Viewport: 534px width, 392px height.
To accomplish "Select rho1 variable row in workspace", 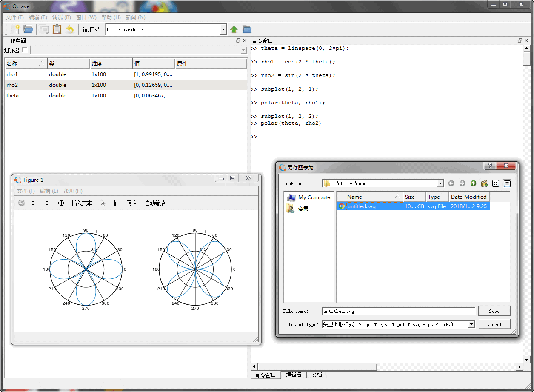I will [126, 74].
